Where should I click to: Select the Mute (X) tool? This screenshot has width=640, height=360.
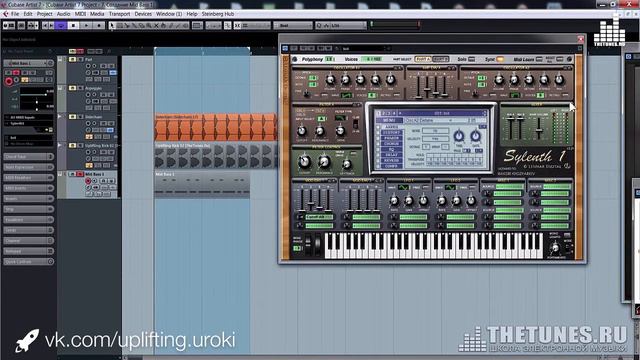tap(156, 25)
